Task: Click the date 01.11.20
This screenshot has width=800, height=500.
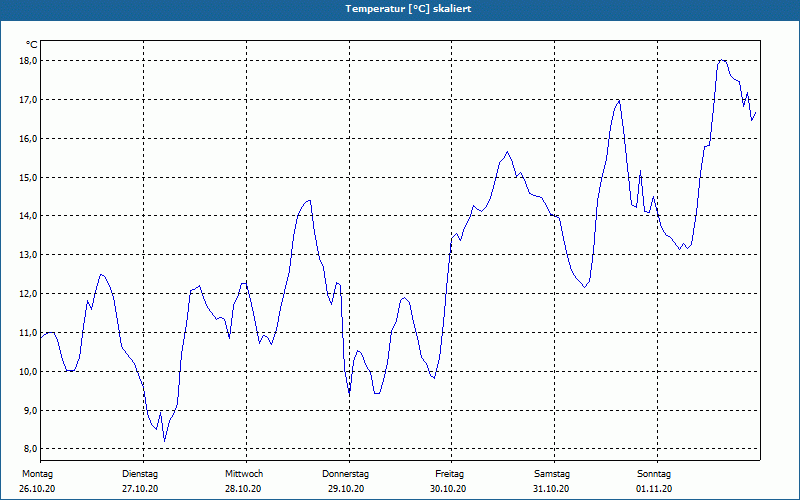Action: pos(654,489)
